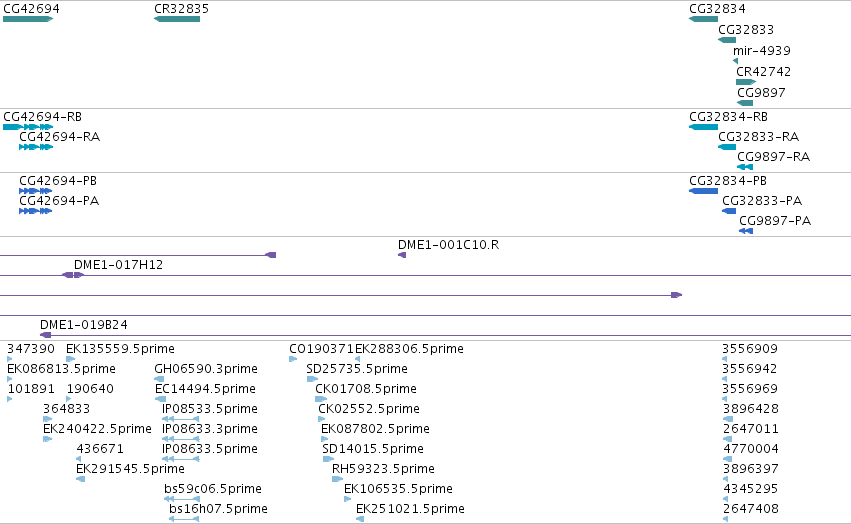Viewport: 851px width, 524px height.
Task: Open feature 3896428
Action: 728,419
